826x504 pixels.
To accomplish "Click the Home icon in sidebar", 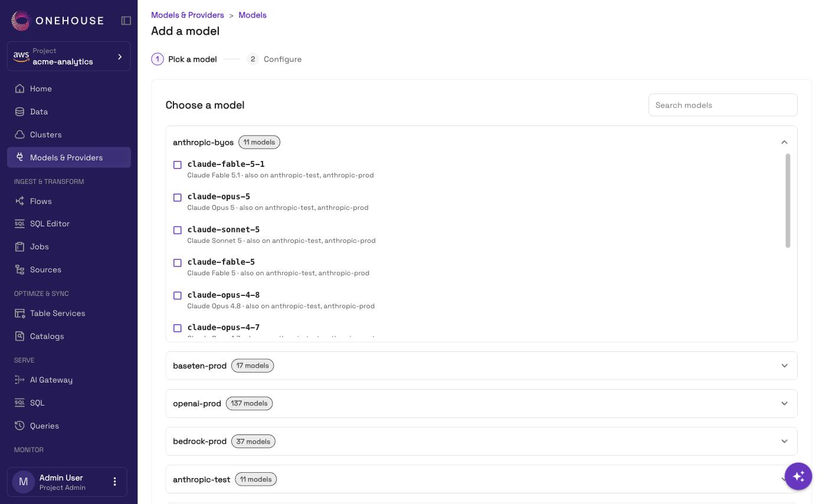I will point(19,88).
